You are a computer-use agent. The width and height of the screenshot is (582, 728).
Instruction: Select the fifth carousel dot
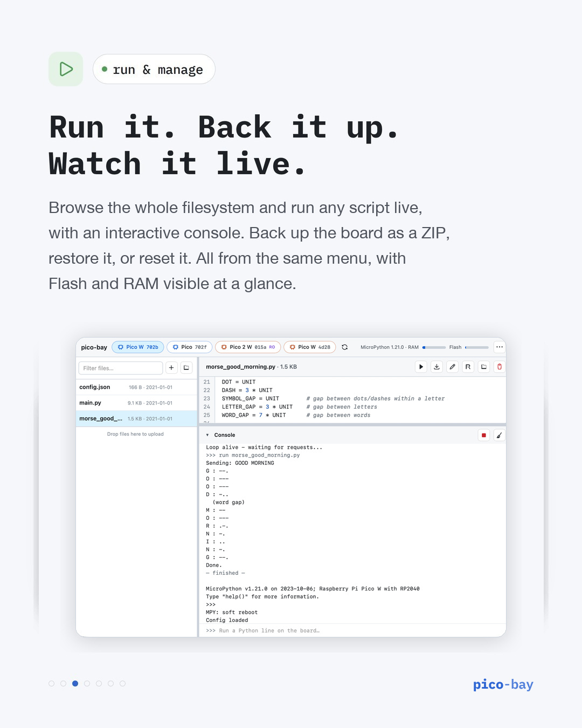point(99,683)
